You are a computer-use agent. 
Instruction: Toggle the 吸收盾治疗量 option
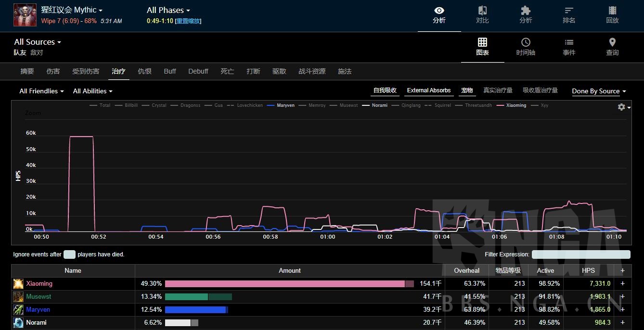(x=540, y=90)
